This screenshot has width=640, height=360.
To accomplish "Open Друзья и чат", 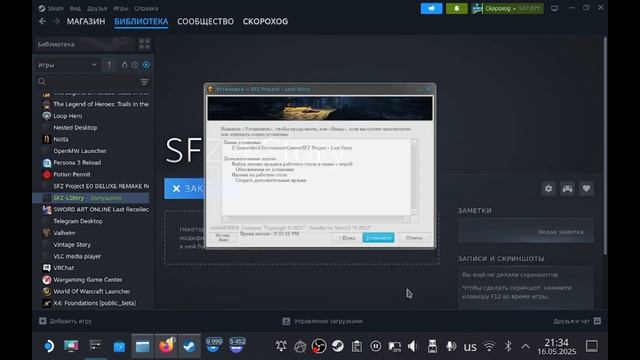I will [x=577, y=321].
